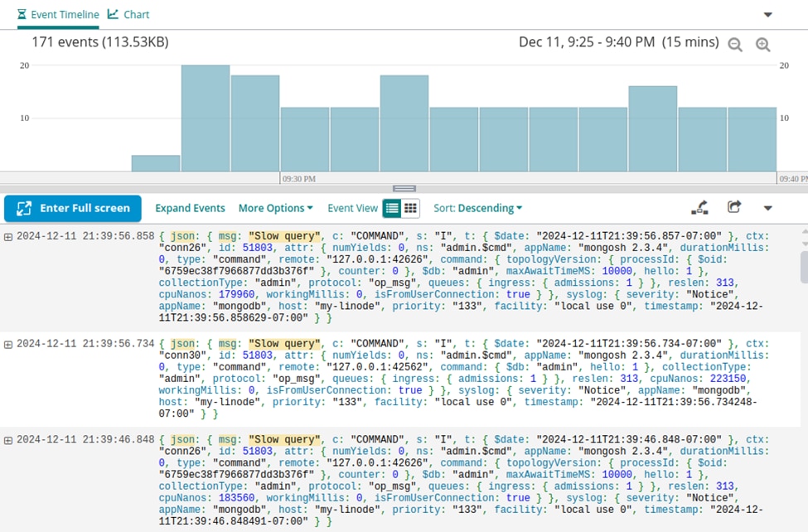The image size is (808, 532).
Task: Click the panel resize handle below the chart
Action: click(404, 188)
